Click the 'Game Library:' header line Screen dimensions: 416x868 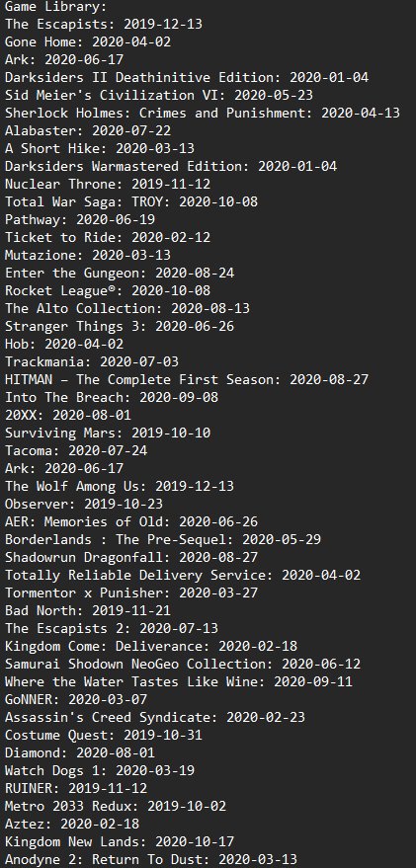[x=56, y=7]
